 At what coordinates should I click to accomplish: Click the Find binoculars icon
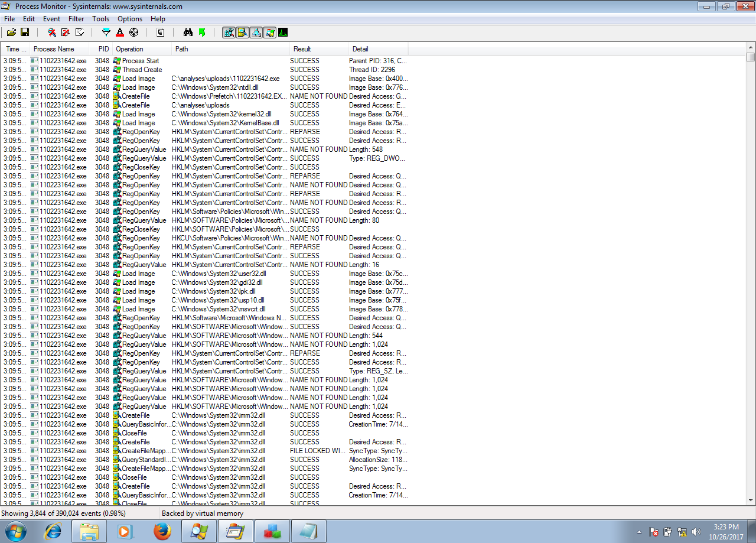coord(188,32)
